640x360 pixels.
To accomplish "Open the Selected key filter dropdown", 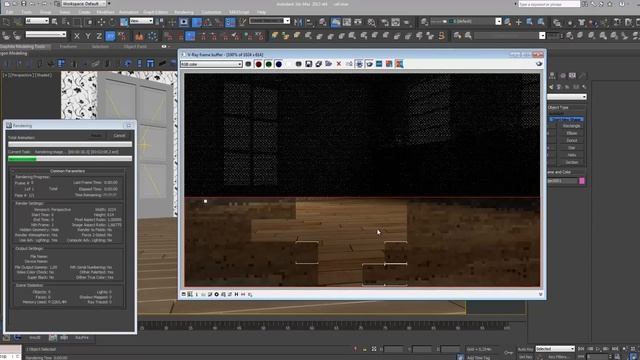I will tap(555, 349).
